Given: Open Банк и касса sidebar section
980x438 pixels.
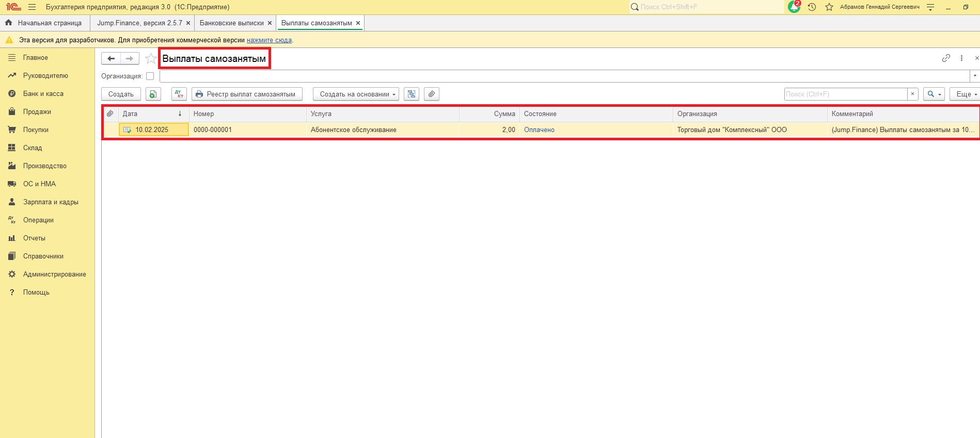Looking at the screenshot, I should coord(43,94).
